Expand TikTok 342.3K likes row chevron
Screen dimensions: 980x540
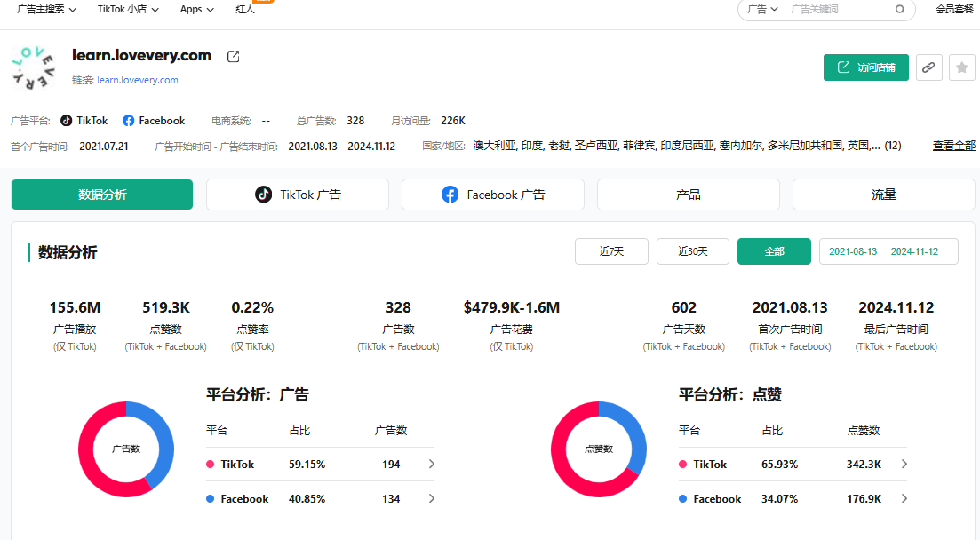pos(904,464)
